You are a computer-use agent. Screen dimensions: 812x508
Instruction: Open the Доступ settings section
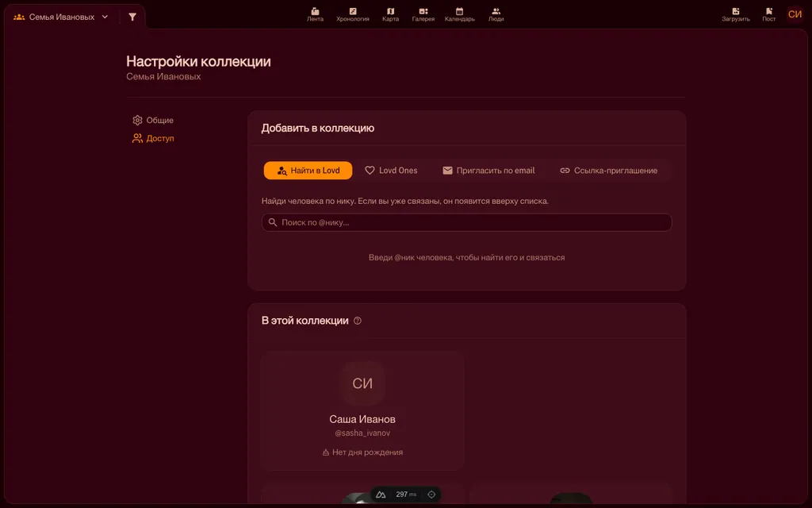tap(153, 138)
